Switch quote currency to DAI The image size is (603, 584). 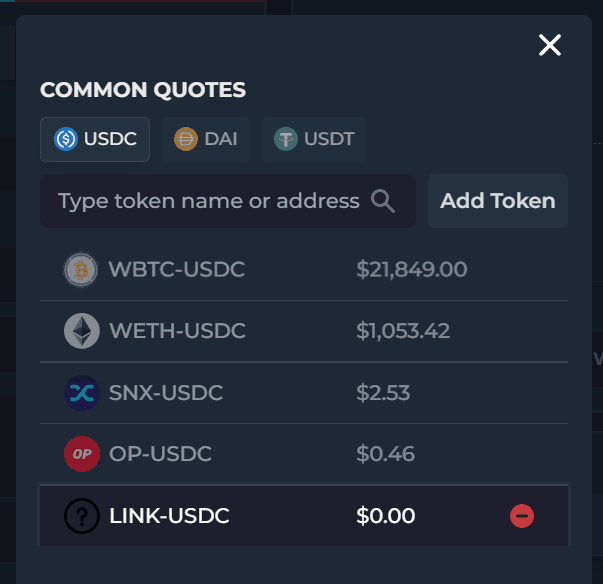click(206, 139)
